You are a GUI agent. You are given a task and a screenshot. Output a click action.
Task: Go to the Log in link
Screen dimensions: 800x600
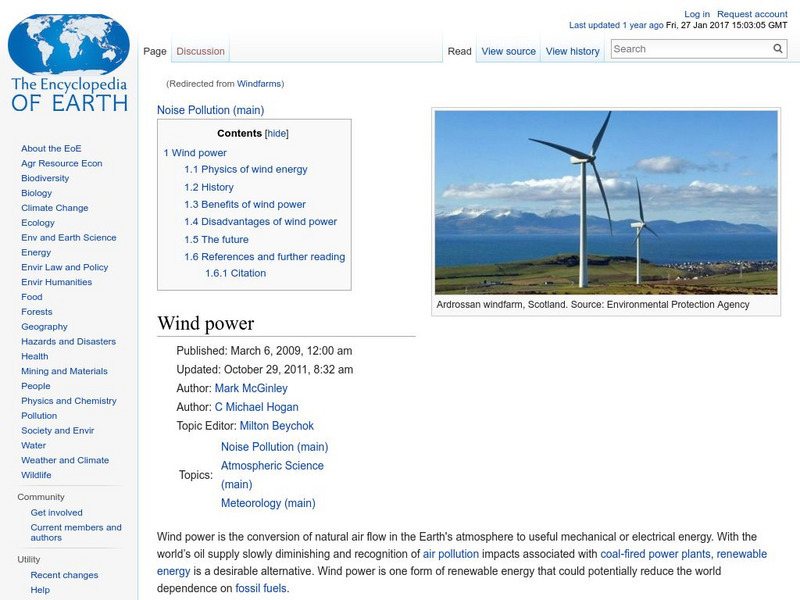click(697, 15)
